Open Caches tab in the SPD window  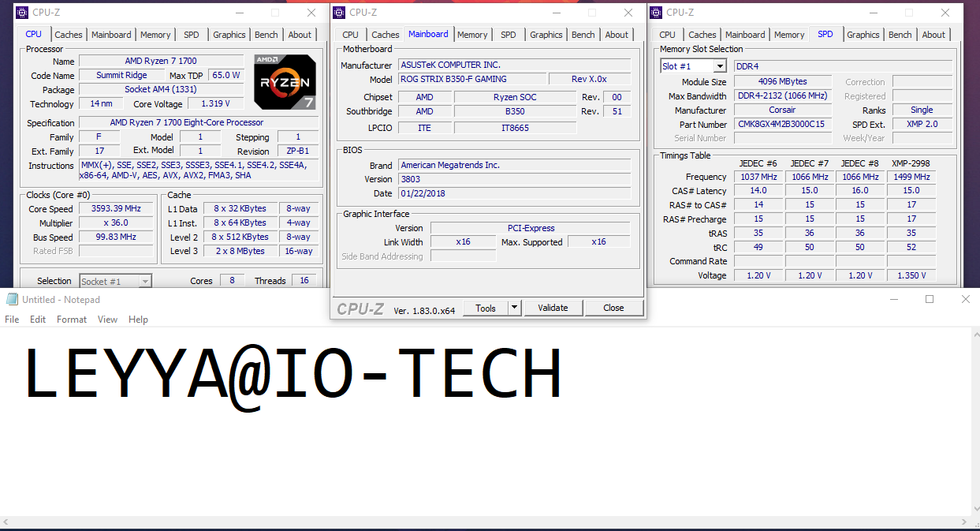702,35
